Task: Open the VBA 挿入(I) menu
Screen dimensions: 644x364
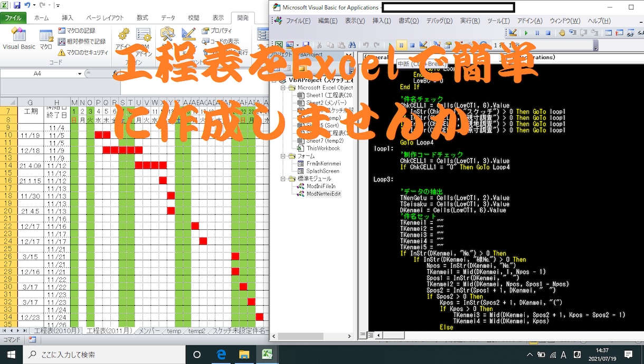Action: [382, 21]
